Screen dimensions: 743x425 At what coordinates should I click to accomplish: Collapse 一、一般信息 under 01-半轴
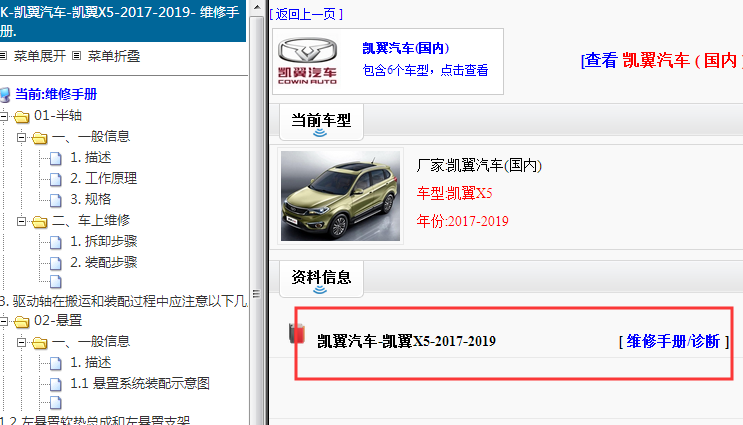coord(21,137)
